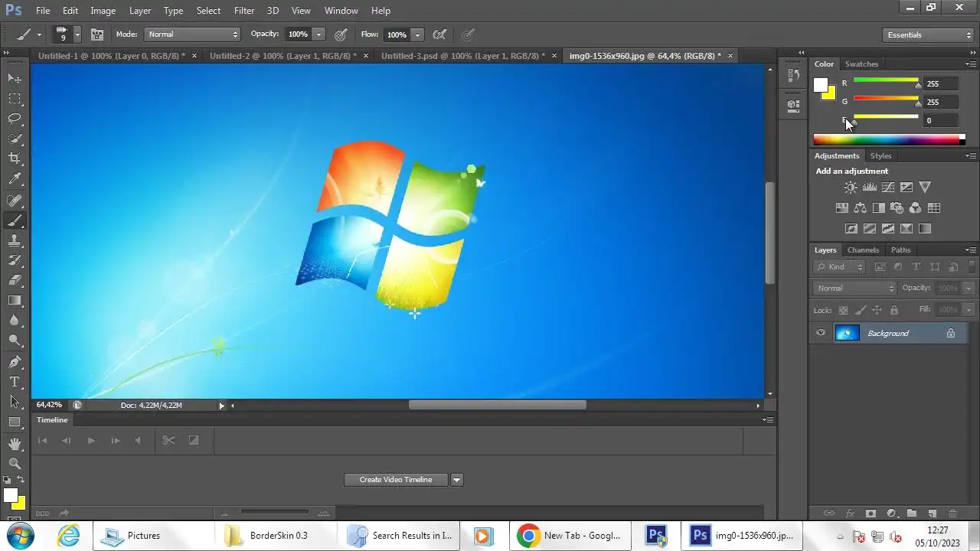The height and width of the screenshot is (551, 980).
Task: Switch to the Styles tab
Action: [x=880, y=156]
